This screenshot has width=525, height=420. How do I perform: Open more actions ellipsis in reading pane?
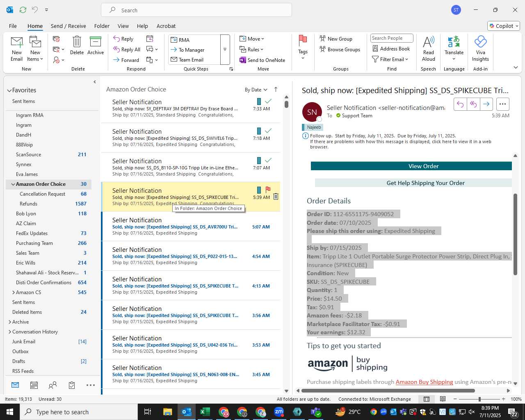click(503, 104)
